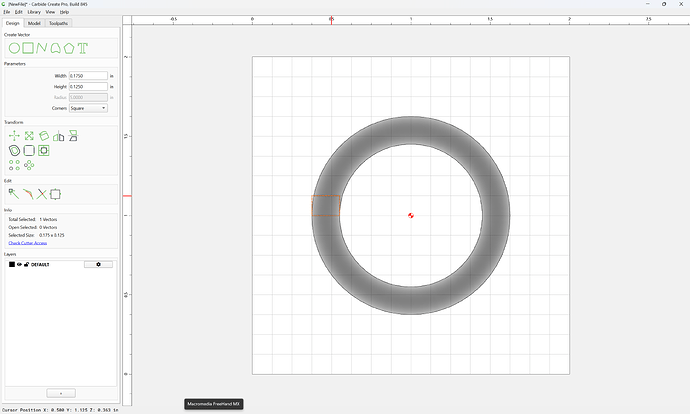Activate the Rotate transform tool
The image size is (690, 414).
coord(44,136)
